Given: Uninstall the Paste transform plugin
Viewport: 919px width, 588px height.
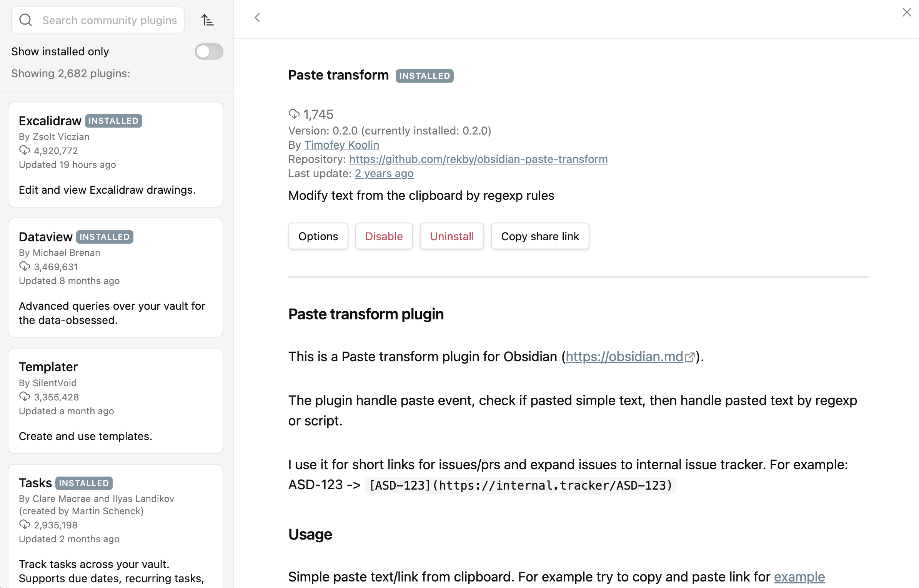Looking at the screenshot, I should (451, 236).
